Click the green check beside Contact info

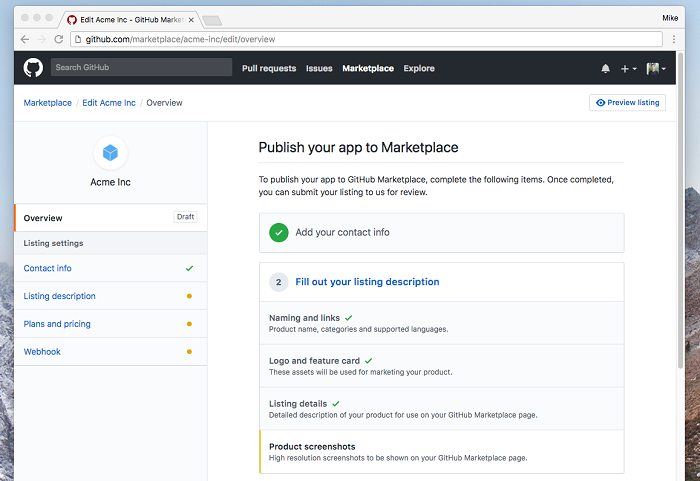(189, 268)
